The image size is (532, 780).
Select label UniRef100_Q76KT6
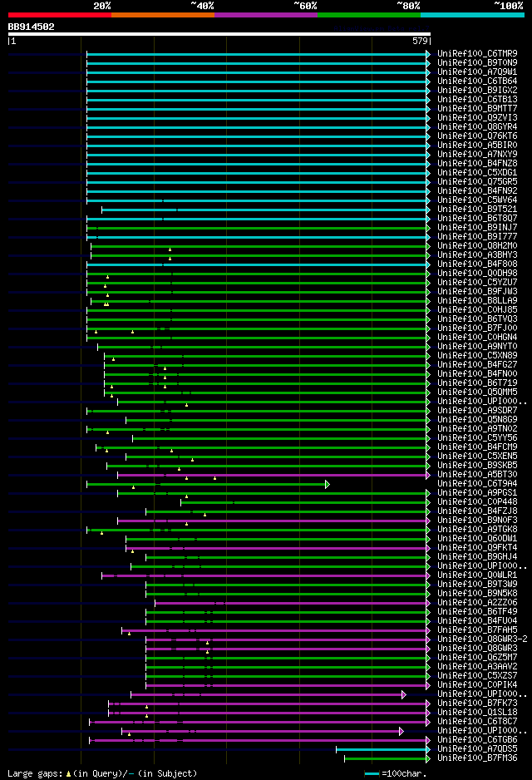(477, 136)
